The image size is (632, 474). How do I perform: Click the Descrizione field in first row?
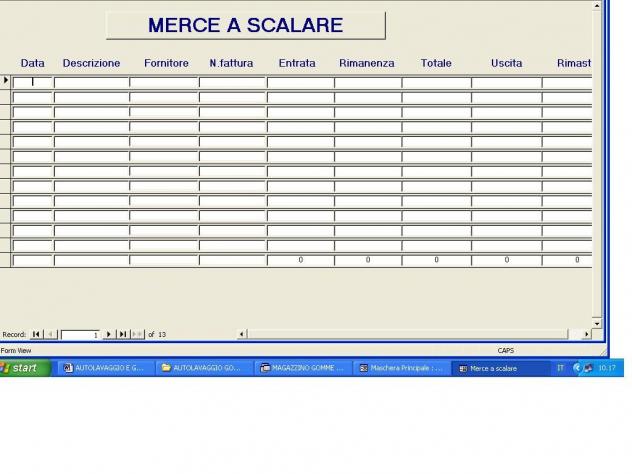[91, 82]
